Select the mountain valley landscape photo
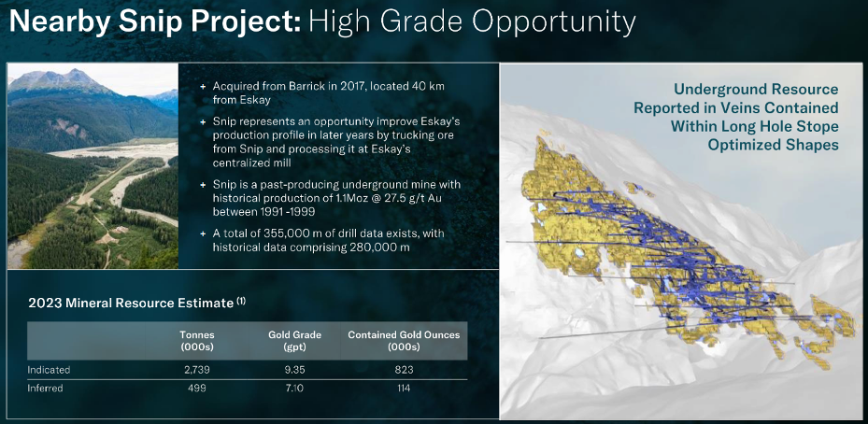This screenshot has width=868, height=424. pos(93,166)
